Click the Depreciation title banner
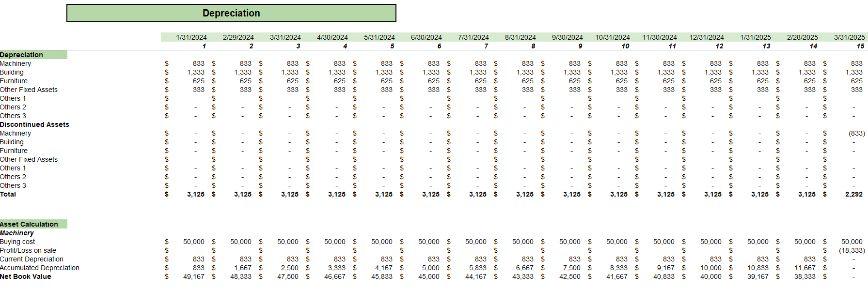The width and height of the screenshot is (868, 290). [x=231, y=13]
